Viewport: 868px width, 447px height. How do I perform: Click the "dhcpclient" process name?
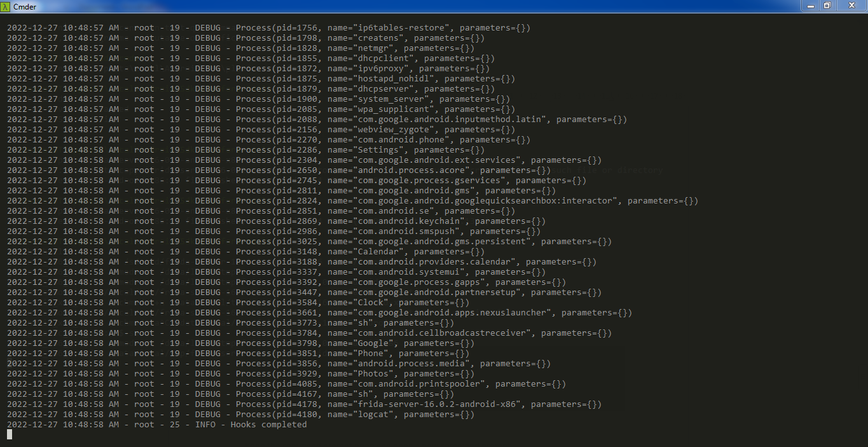pos(383,58)
